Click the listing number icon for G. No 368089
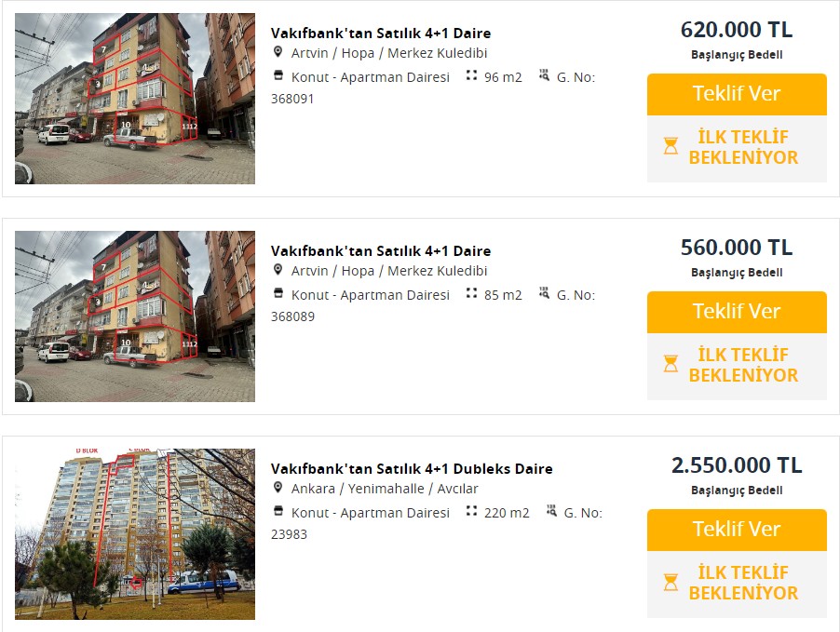The image size is (840, 632). pos(544,294)
